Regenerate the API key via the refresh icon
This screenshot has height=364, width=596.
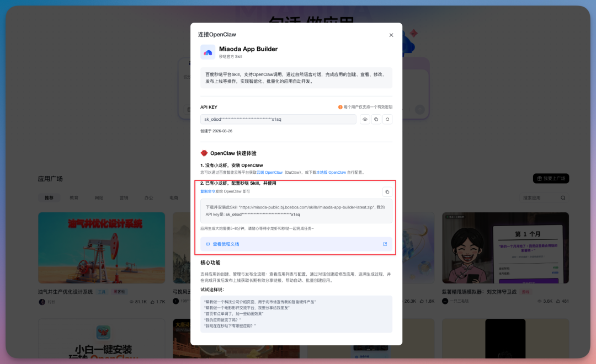click(387, 119)
